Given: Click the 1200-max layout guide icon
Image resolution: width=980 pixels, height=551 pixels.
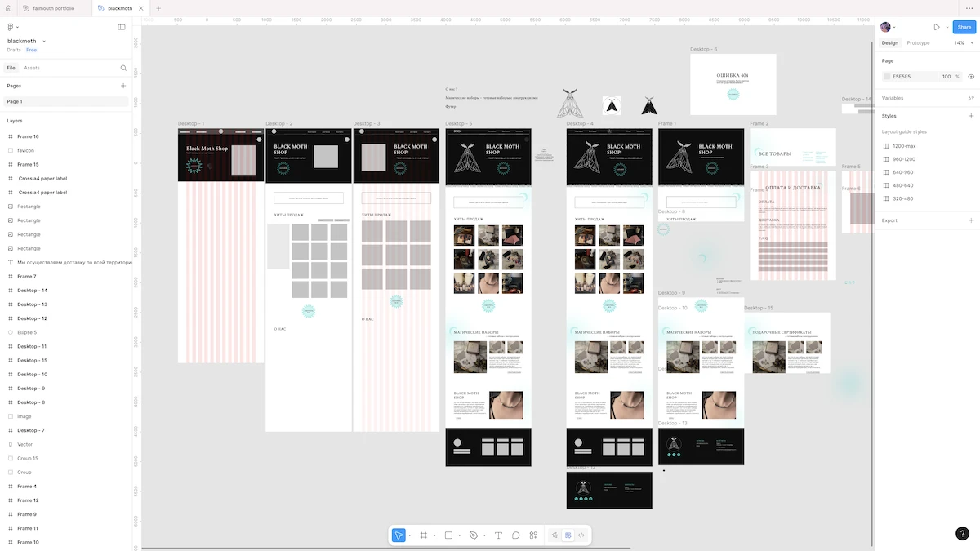Looking at the screenshot, I should point(886,146).
